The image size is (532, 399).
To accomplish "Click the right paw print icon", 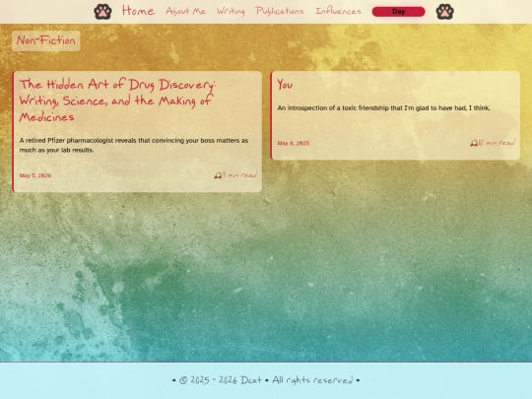I will click(x=444, y=12).
